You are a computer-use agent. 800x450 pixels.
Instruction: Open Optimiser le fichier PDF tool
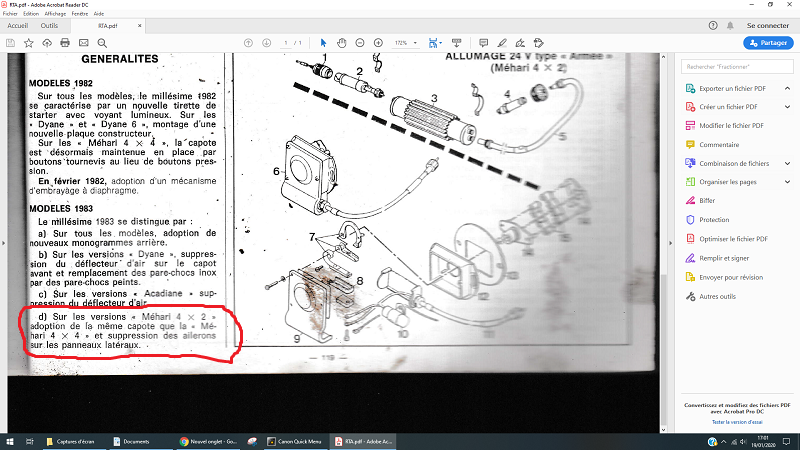pos(733,239)
